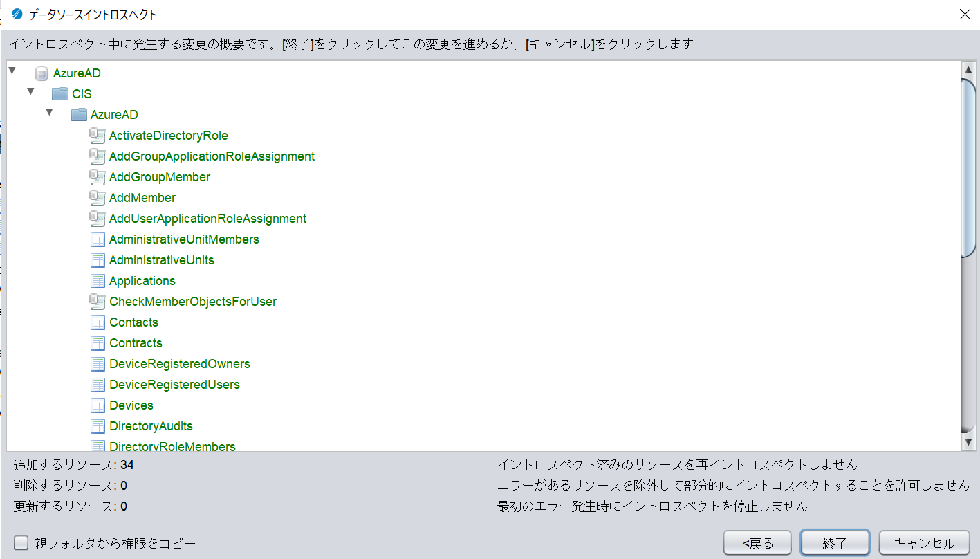Click the 更新するリソース: 0 text
Screen dimensions: 980x559
click(x=70, y=506)
